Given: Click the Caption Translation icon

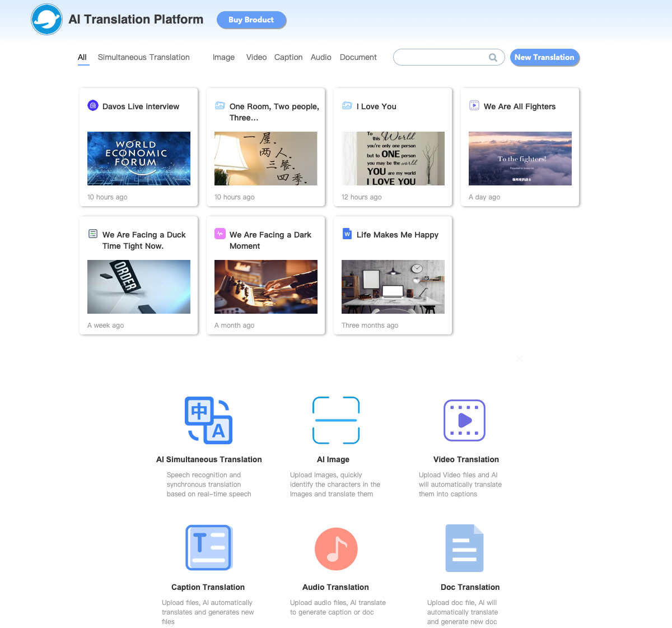Looking at the screenshot, I should tap(208, 548).
